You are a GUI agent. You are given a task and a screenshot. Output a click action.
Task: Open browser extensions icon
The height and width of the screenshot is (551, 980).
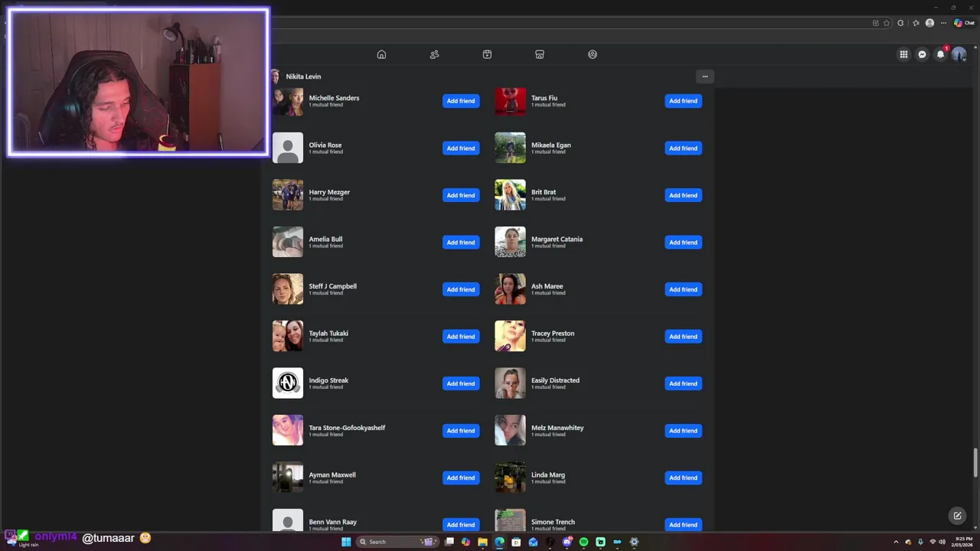(x=901, y=23)
